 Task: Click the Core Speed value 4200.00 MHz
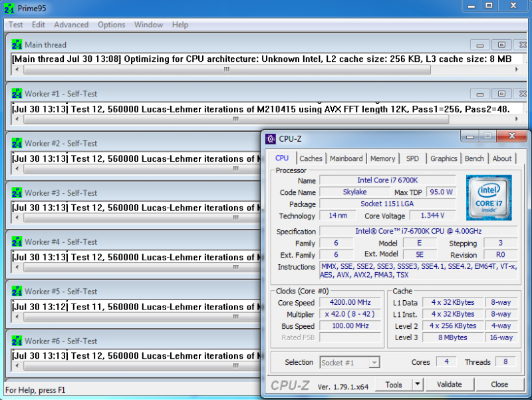350,302
